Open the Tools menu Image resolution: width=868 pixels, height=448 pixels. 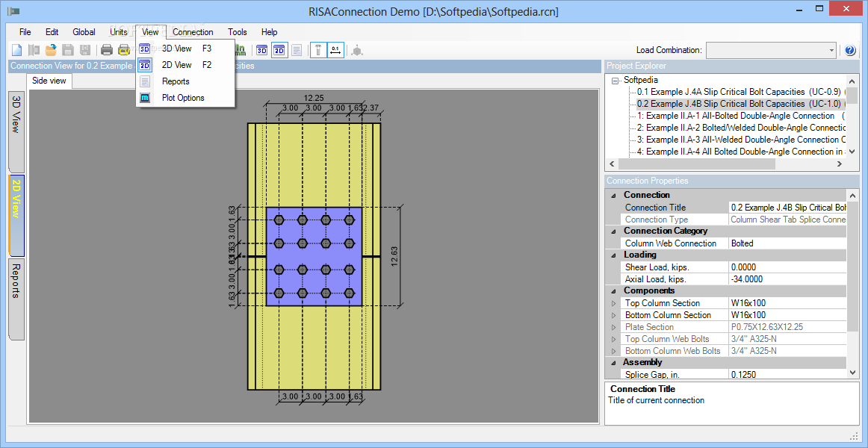click(238, 32)
